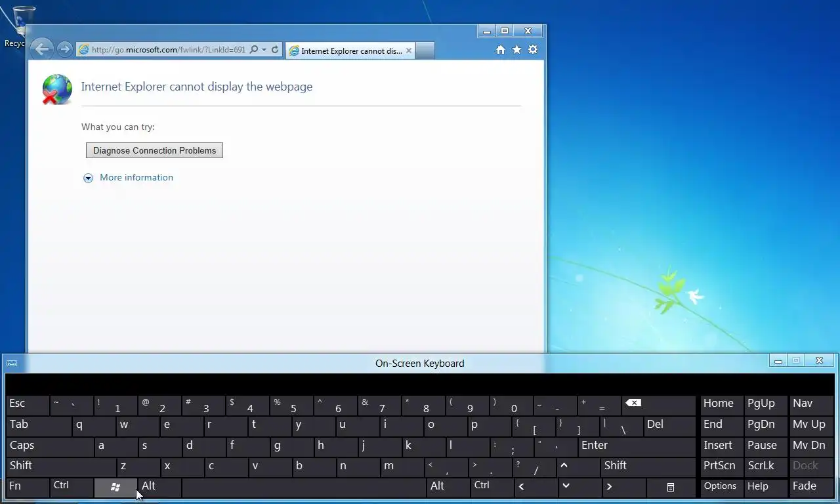Expand the More information chevron
The image size is (840, 504).
88,178
